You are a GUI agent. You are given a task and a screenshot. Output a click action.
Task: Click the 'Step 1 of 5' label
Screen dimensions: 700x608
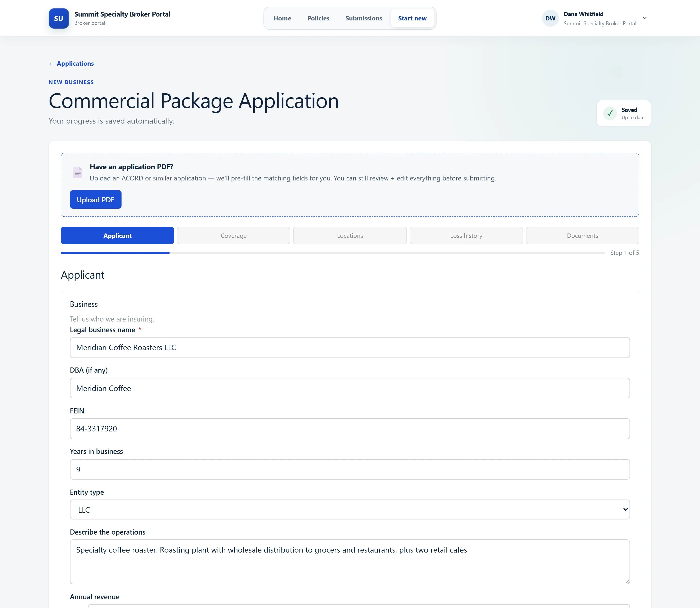[624, 253]
